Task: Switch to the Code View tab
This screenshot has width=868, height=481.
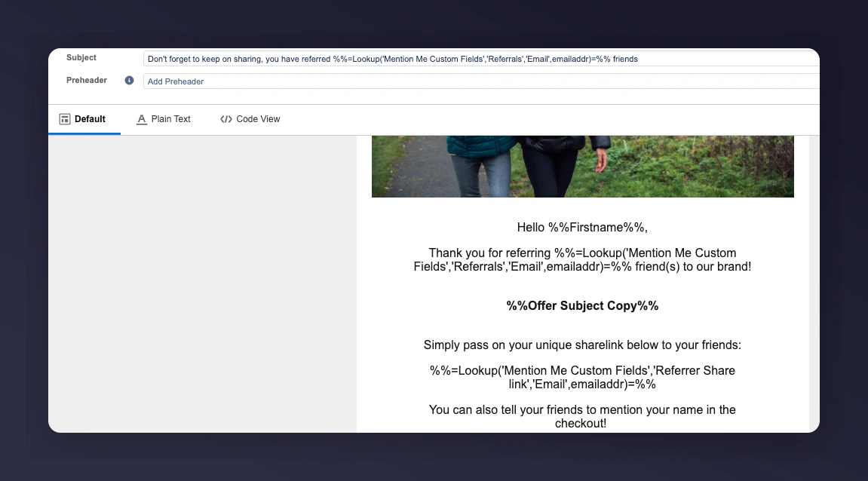Action: coord(250,119)
